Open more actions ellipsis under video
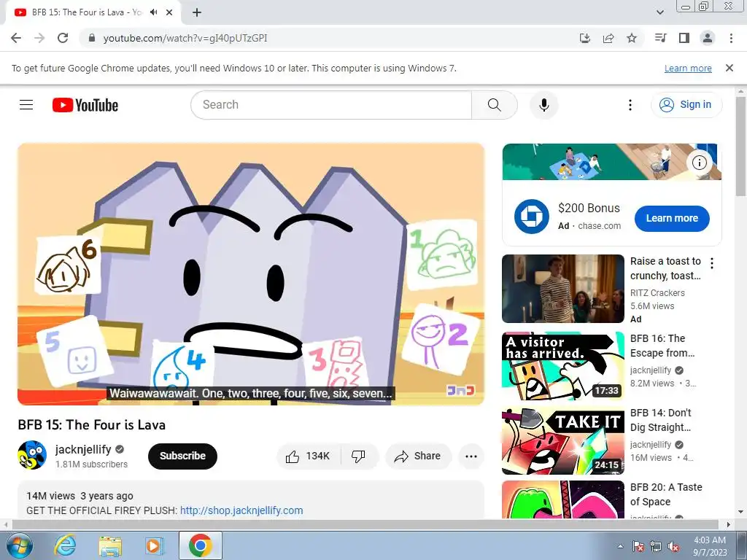This screenshot has width=747, height=560. click(x=471, y=456)
